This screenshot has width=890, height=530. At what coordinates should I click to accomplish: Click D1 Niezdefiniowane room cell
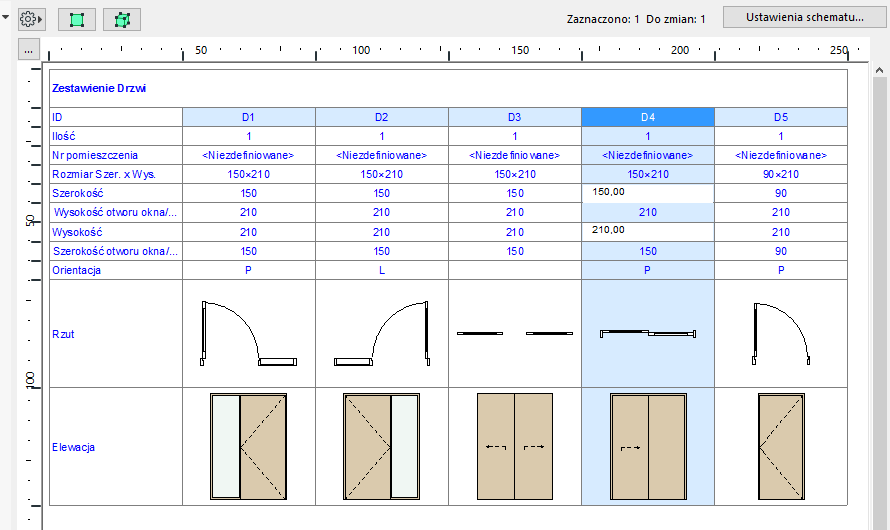click(249, 155)
